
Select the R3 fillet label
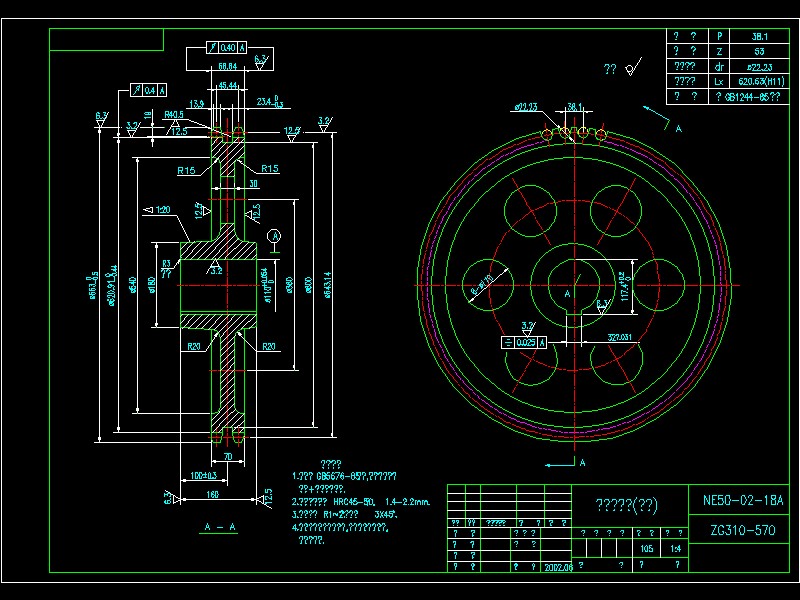tap(166, 263)
